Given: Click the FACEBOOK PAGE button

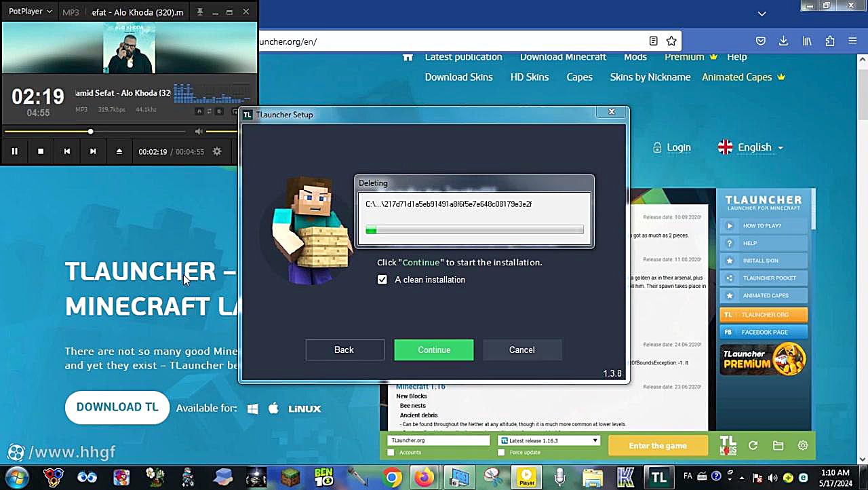Looking at the screenshot, I should pos(764,333).
